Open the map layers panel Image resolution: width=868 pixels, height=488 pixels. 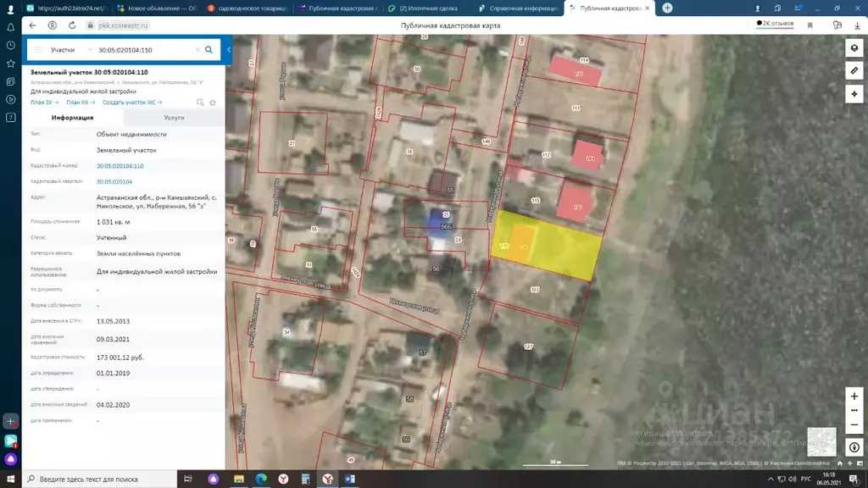(854, 47)
